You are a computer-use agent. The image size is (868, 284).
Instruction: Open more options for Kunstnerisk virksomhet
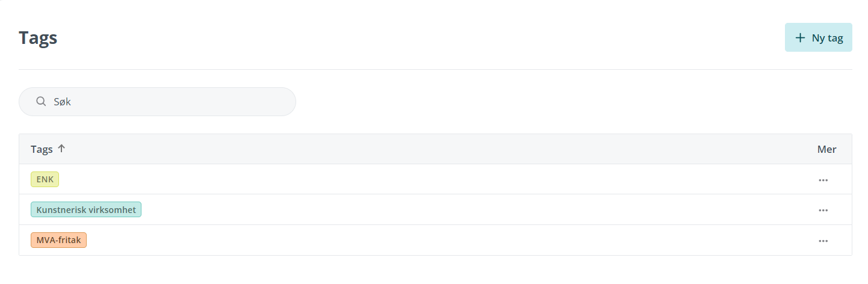[x=823, y=210]
